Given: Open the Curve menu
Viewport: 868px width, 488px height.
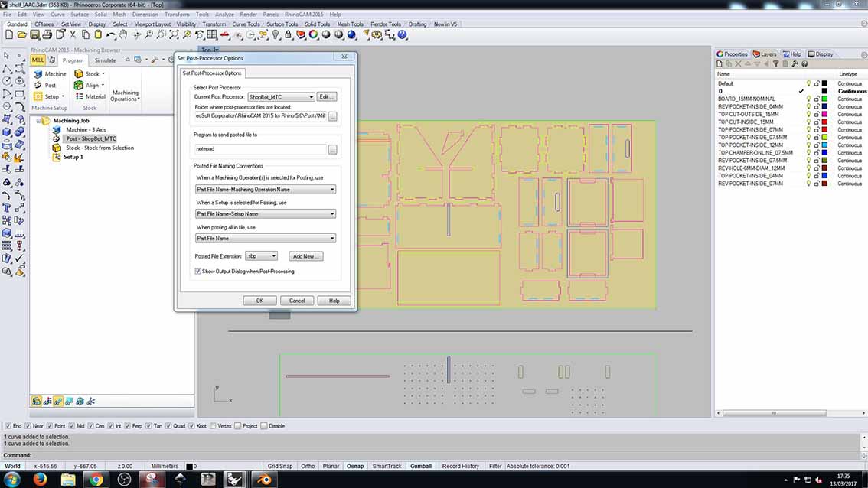Looking at the screenshot, I should [57, 15].
